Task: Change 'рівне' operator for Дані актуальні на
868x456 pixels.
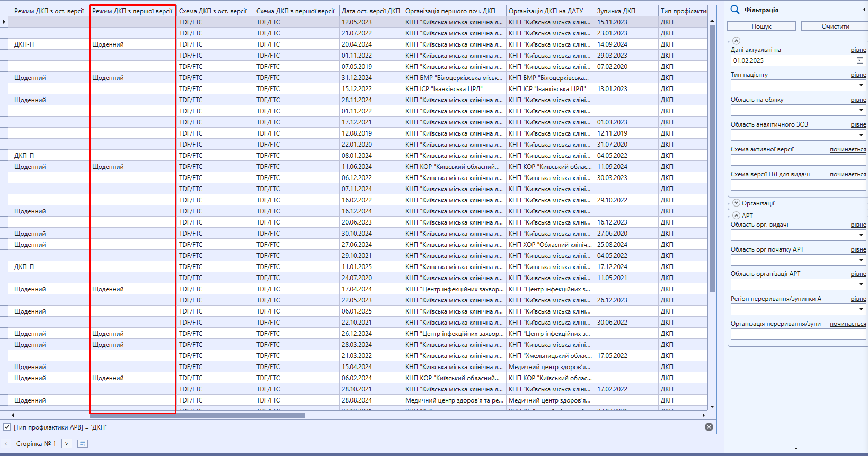Action: [858, 50]
